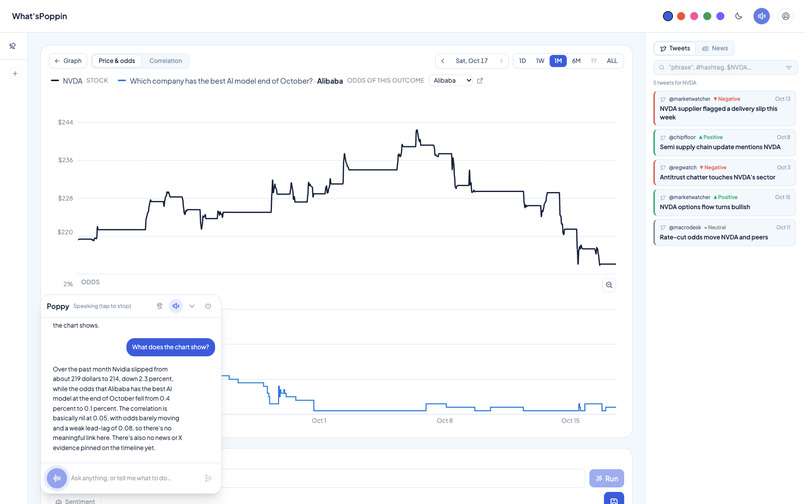806x504 pixels.
Task: Click bird icon on @macrodesk tweet
Action: [663, 227]
